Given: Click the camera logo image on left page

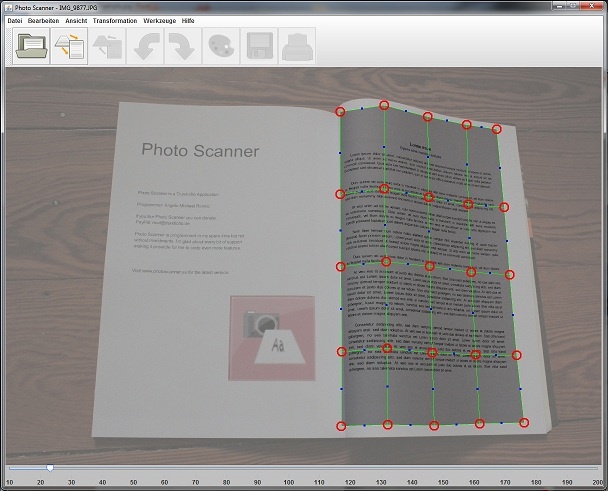Looking at the screenshot, I should [272, 338].
